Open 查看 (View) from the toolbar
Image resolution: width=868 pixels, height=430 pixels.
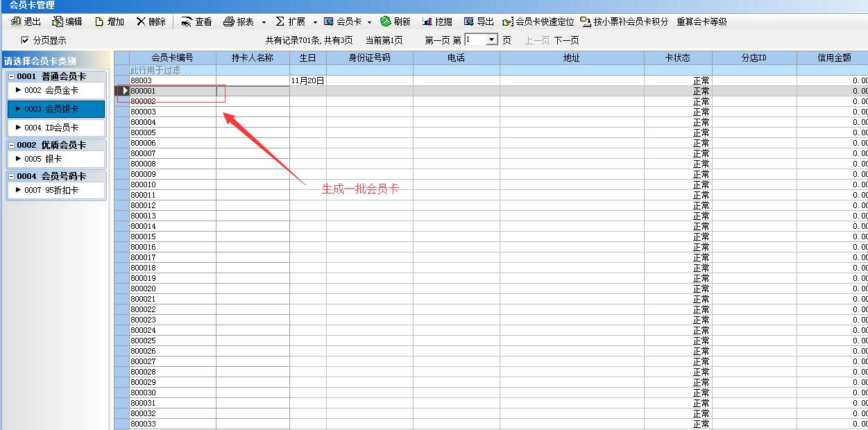pyautogui.click(x=196, y=21)
